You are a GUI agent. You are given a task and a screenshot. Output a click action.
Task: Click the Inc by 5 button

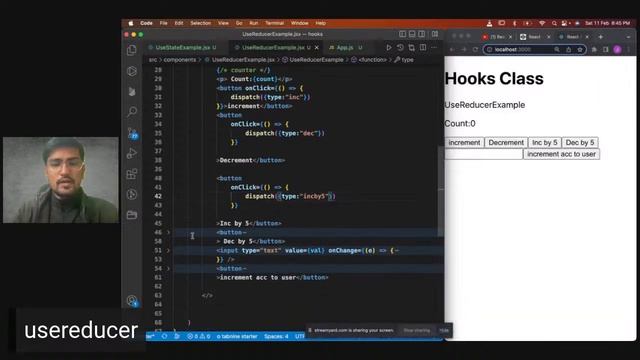544,142
